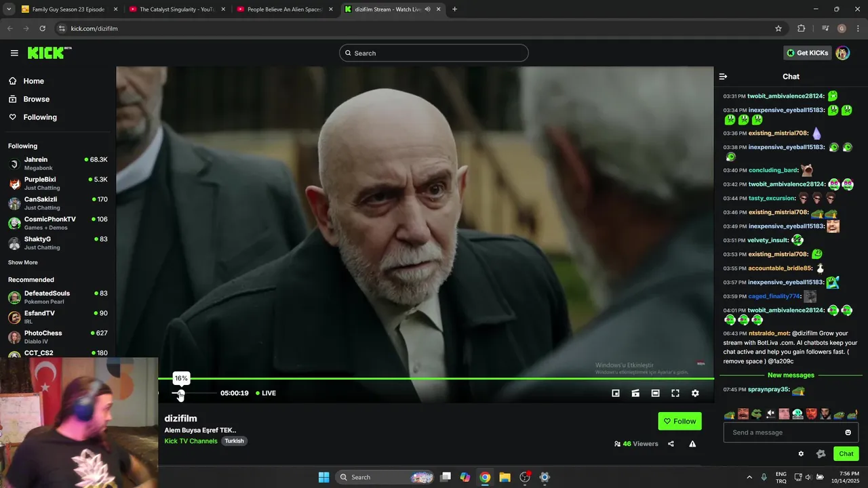Open PurpleBixi channel in Following list

pyautogui.click(x=58, y=183)
